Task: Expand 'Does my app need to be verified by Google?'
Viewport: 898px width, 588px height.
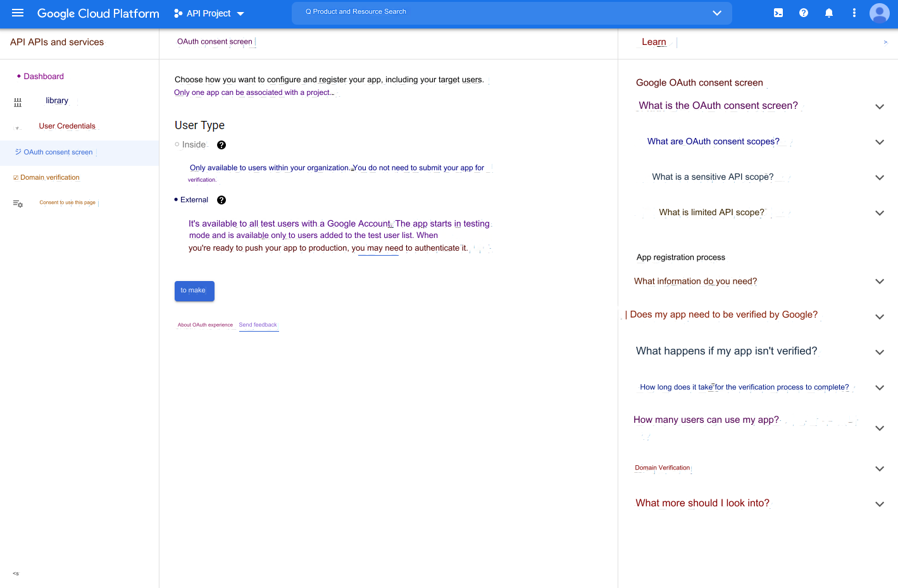Action: pyautogui.click(x=880, y=316)
